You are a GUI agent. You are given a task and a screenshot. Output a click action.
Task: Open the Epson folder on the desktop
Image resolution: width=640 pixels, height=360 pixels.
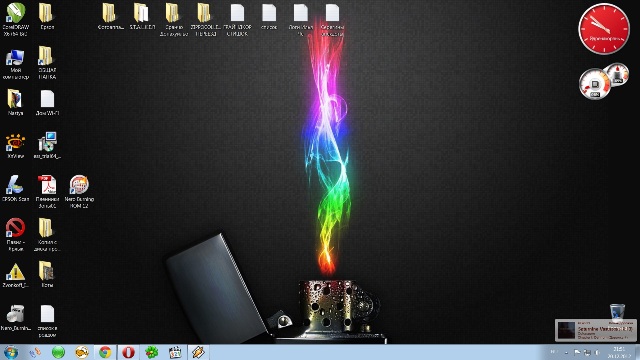coord(47,16)
